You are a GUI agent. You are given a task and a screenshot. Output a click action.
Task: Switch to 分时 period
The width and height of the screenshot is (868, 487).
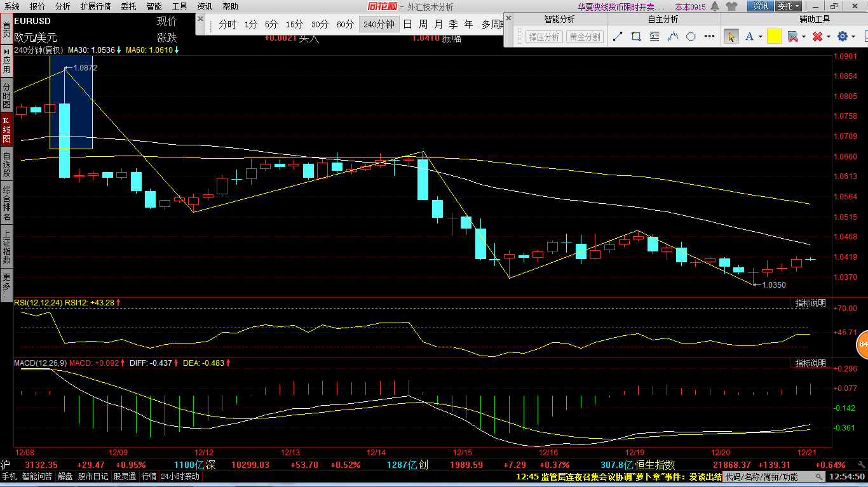point(227,25)
